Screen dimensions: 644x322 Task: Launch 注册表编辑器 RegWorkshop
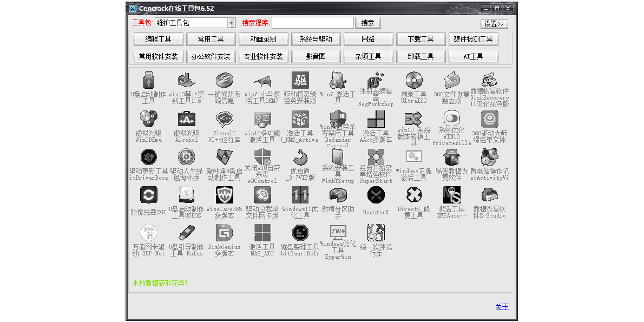[376, 81]
